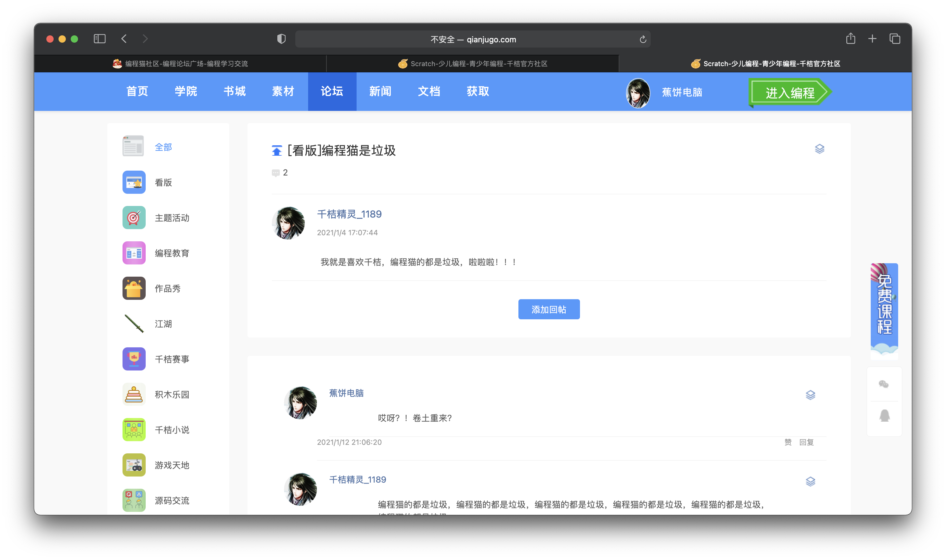Image resolution: width=946 pixels, height=560 pixels.
Task: Open 获取 in the navigation bar
Action: [478, 91]
